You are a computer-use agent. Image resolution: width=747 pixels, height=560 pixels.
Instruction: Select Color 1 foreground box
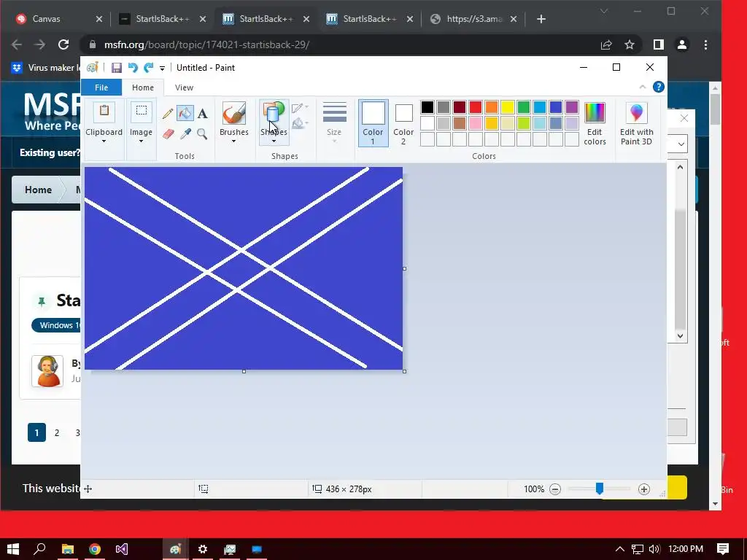373,122
